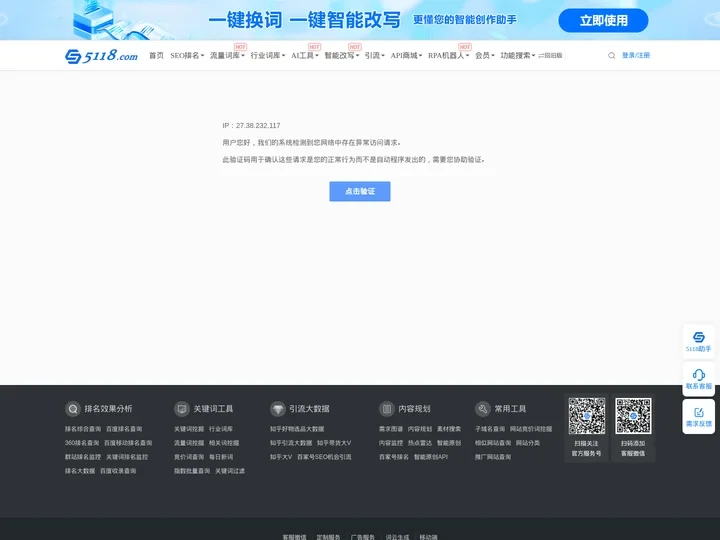
Task: Open the 排名大数据 footer link
Action: (80, 471)
